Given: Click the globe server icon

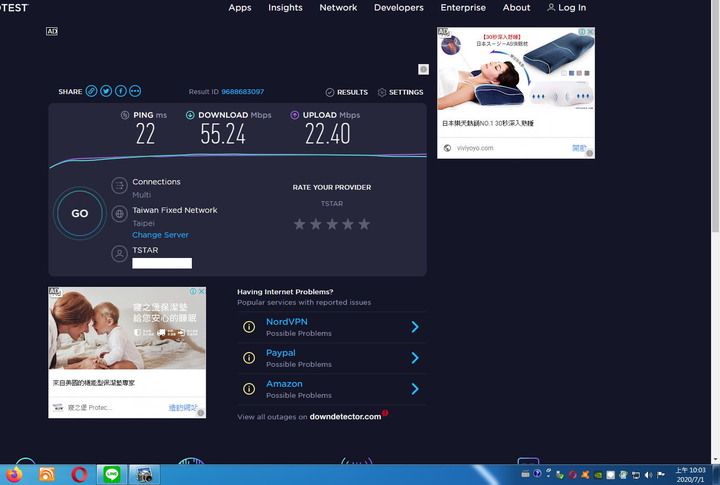Looking at the screenshot, I should pyautogui.click(x=119, y=214).
